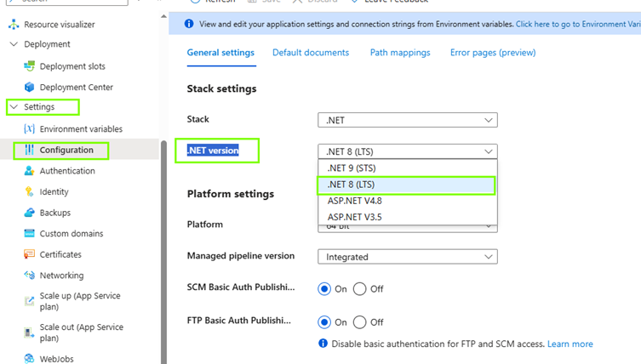Click the Deployment slots icon
Screen dimensions: 641x364
[x=30, y=66]
